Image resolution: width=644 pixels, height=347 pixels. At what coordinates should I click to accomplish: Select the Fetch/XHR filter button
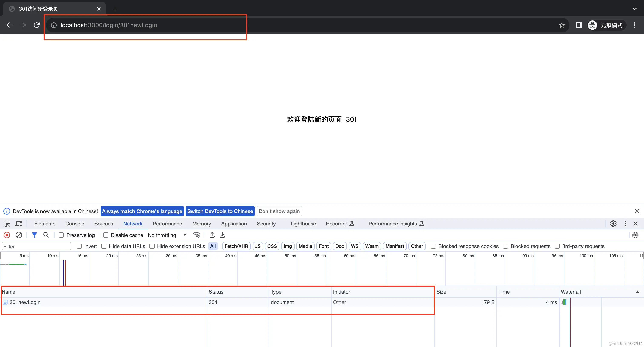coord(236,246)
